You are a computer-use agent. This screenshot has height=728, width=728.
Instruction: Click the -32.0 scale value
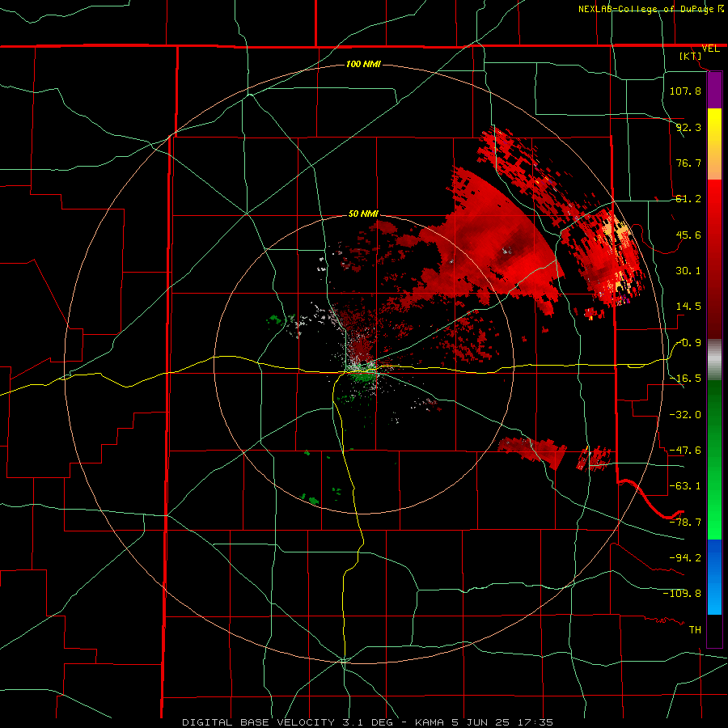[685, 415]
